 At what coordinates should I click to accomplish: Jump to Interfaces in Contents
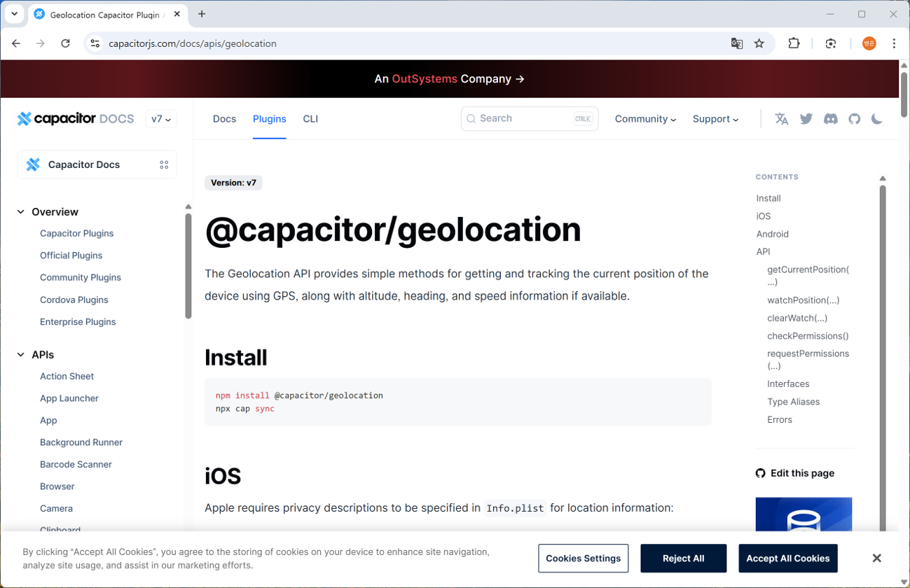(788, 384)
